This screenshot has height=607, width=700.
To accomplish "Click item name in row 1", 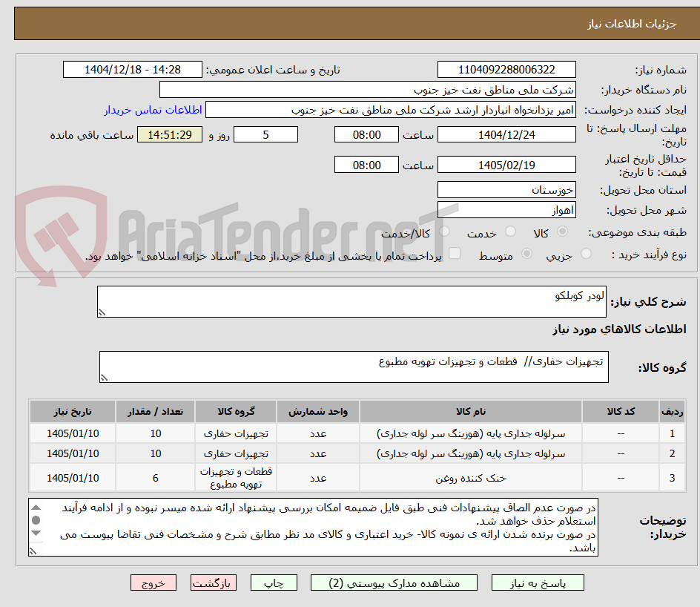I will tap(471, 433).
